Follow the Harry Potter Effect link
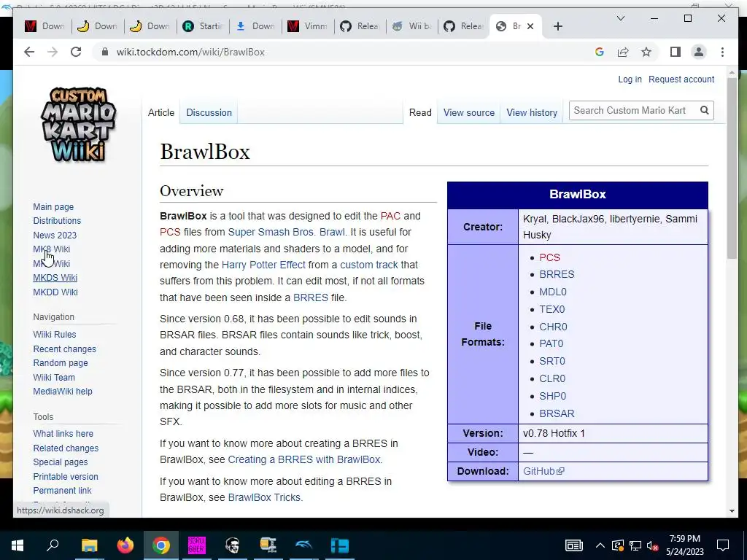 pyautogui.click(x=263, y=265)
